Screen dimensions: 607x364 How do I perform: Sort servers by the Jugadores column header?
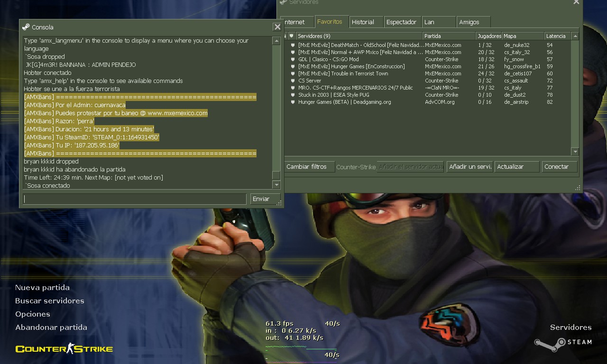click(489, 36)
